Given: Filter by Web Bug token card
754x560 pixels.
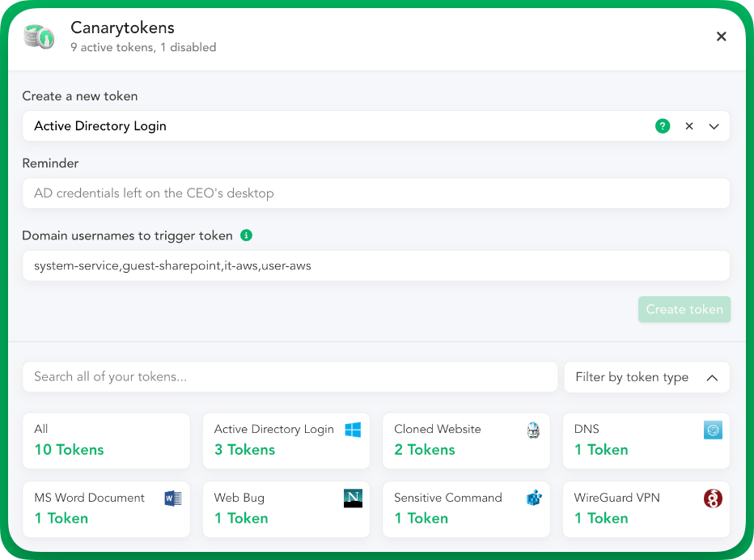Looking at the screenshot, I should [x=286, y=510].
